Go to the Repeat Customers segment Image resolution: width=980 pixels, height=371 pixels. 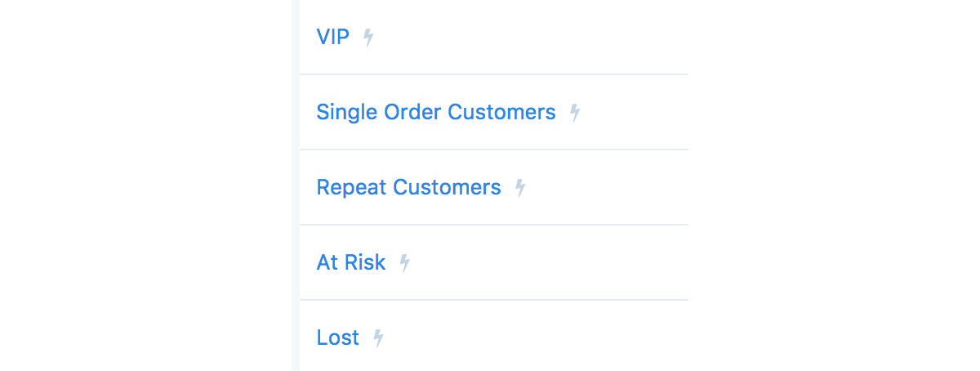[408, 187]
